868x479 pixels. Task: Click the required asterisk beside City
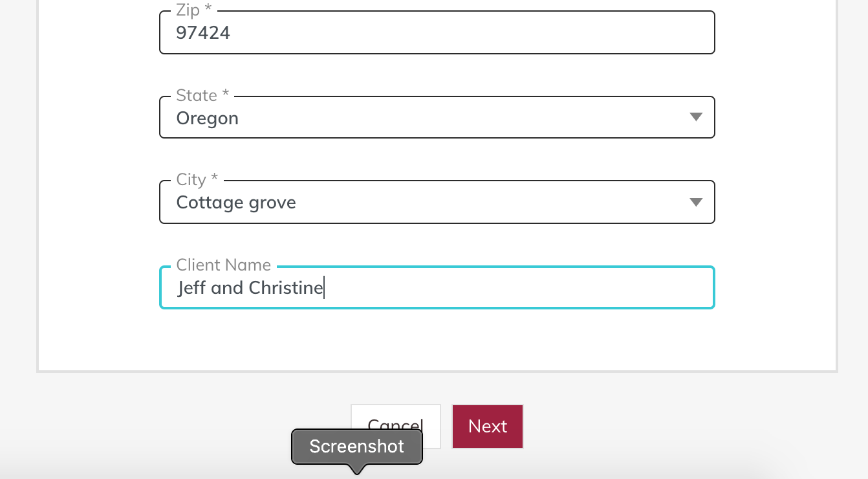pos(215,179)
